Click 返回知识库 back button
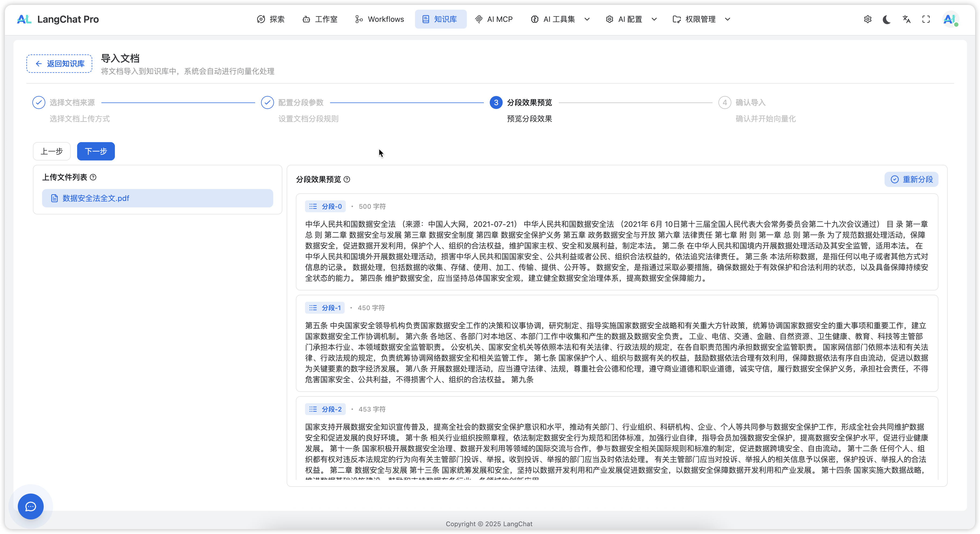Image resolution: width=980 pixels, height=534 pixels. pos(59,64)
